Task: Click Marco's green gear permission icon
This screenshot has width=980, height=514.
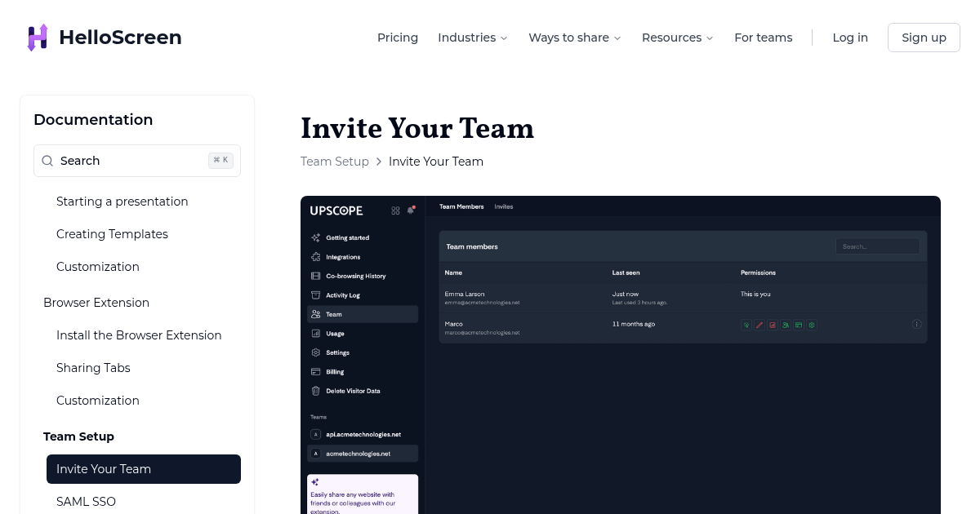Action: tap(812, 325)
